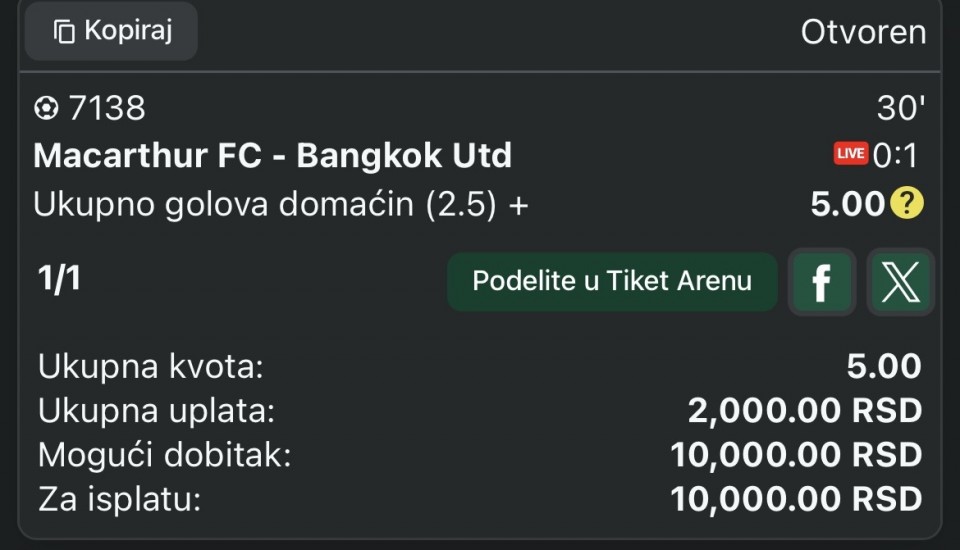Click the 2,000.00 RSD stake amount
The height and width of the screenshot is (550, 960).
(804, 411)
